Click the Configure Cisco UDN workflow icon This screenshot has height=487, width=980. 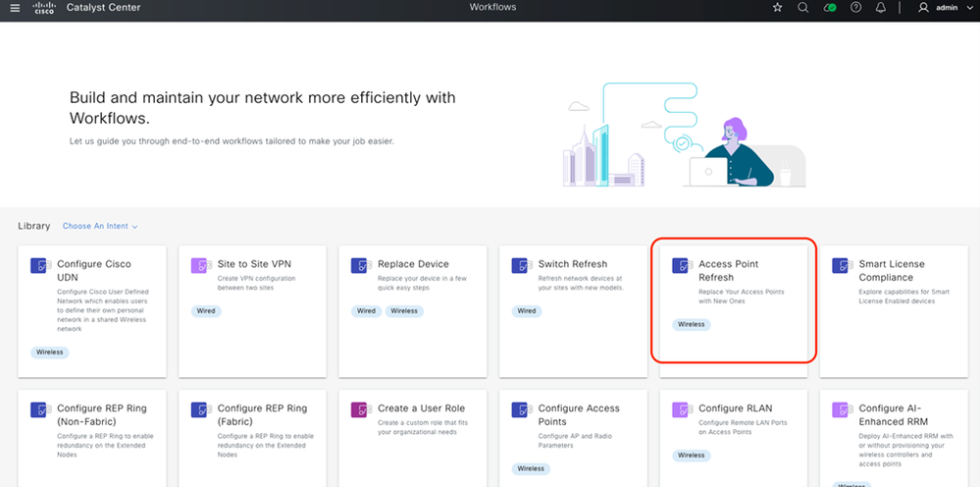click(38, 266)
